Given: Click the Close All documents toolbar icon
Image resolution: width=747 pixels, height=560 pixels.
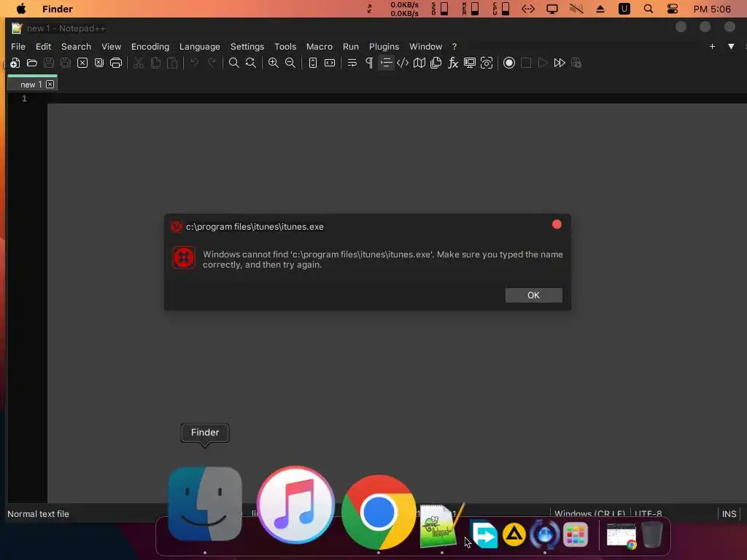Looking at the screenshot, I should point(99,63).
